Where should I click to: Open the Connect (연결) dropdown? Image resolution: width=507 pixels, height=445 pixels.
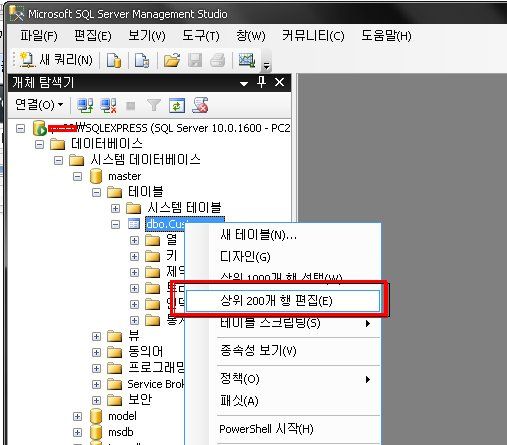pyautogui.click(x=39, y=105)
